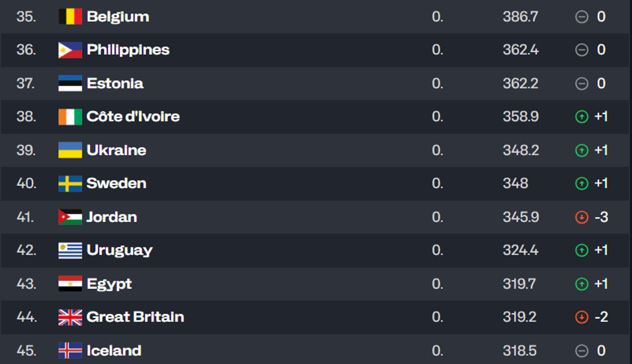Click the red down arrow beside Jordan
Screen dimensions: 632x364
(x=581, y=217)
